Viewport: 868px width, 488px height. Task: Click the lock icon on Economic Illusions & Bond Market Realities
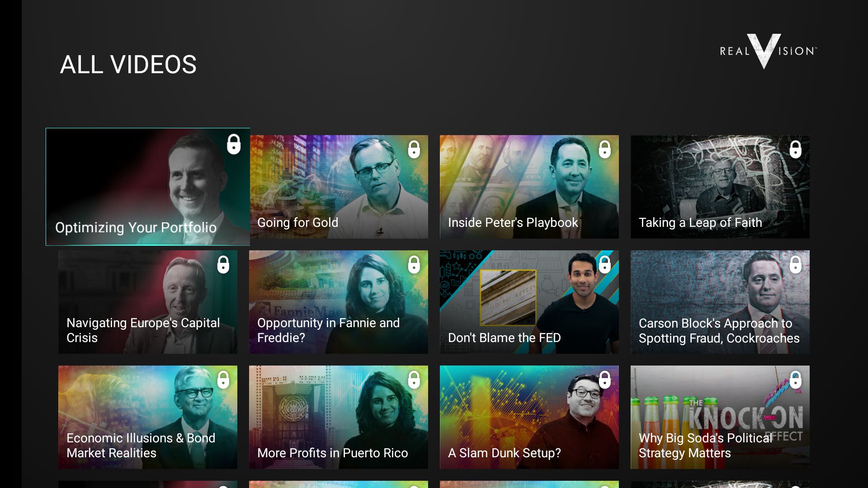[x=223, y=380]
